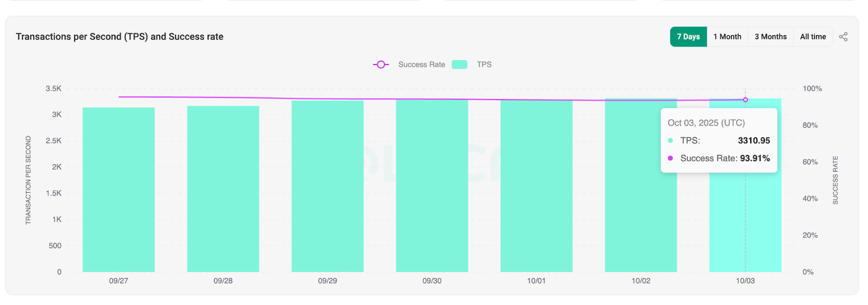Image resolution: width=868 pixels, height=305 pixels.
Task: Click the teal TPS dot in tooltip
Action: point(671,140)
